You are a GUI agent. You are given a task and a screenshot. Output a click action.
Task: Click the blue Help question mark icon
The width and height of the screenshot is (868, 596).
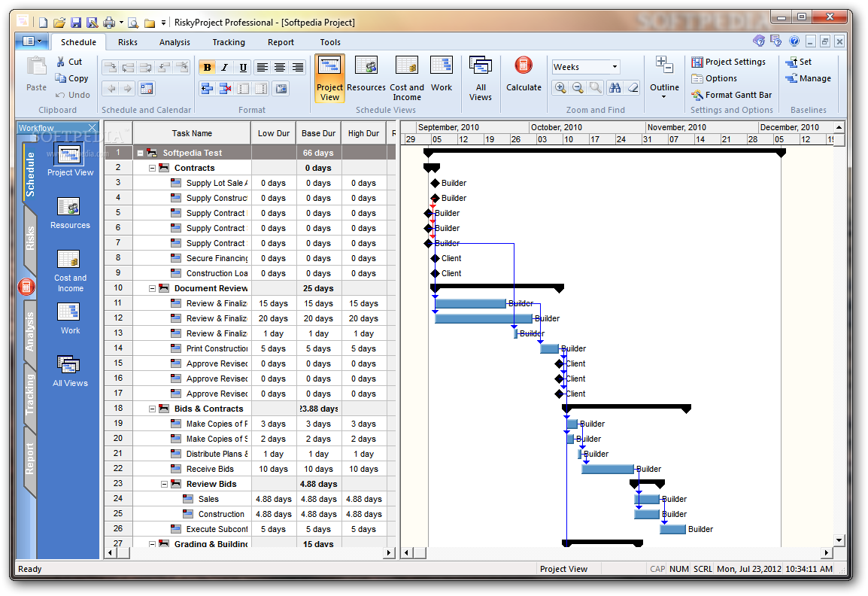pyautogui.click(x=794, y=41)
